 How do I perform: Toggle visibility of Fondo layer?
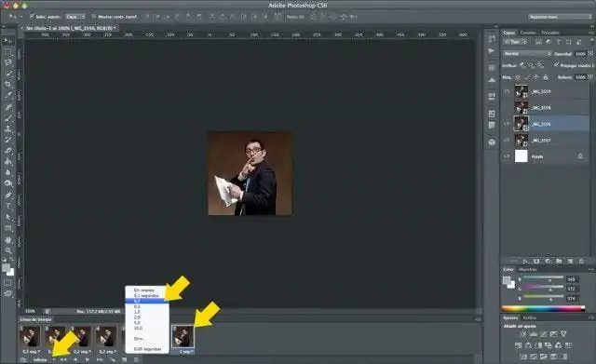[x=507, y=156]
